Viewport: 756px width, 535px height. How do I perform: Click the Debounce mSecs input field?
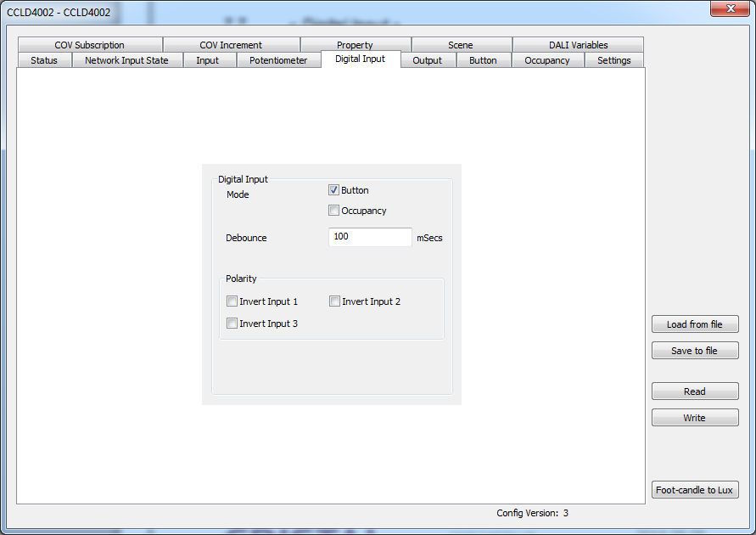[x=370, y=237]
